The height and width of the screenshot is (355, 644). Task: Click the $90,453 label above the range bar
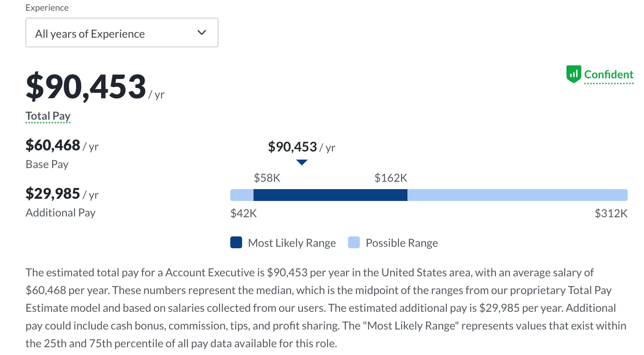(293, 147)
